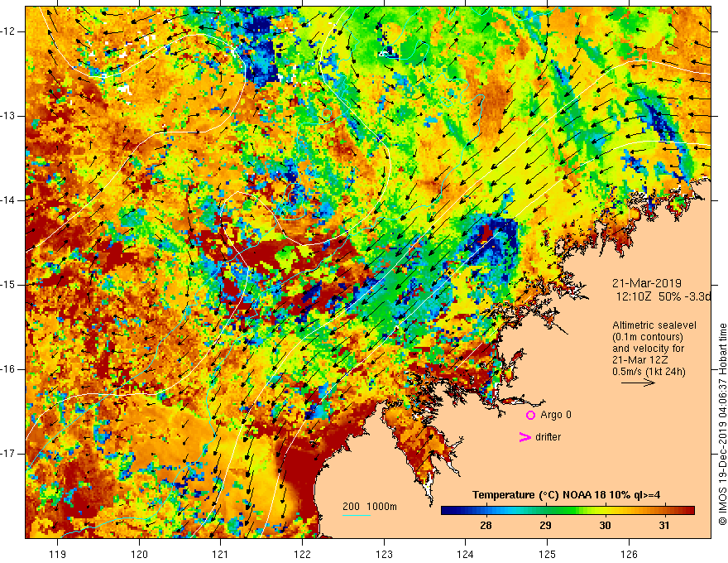Click the magenta Argo 0 circle marker
The width and height of the screenshot is (728, 563).
pyautogui.click(x=530, y=415)
